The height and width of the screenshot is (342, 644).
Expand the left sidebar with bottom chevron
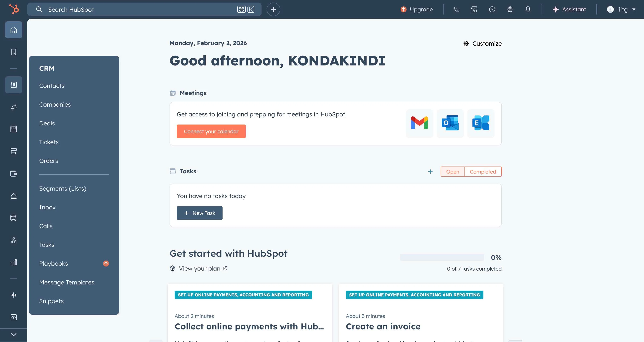click(x=13, y=335)
